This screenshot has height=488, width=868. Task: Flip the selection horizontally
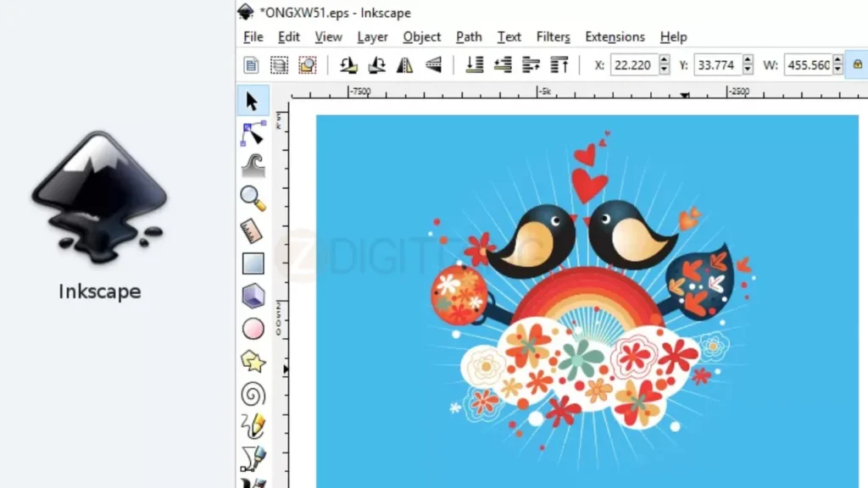coord(404,64)
